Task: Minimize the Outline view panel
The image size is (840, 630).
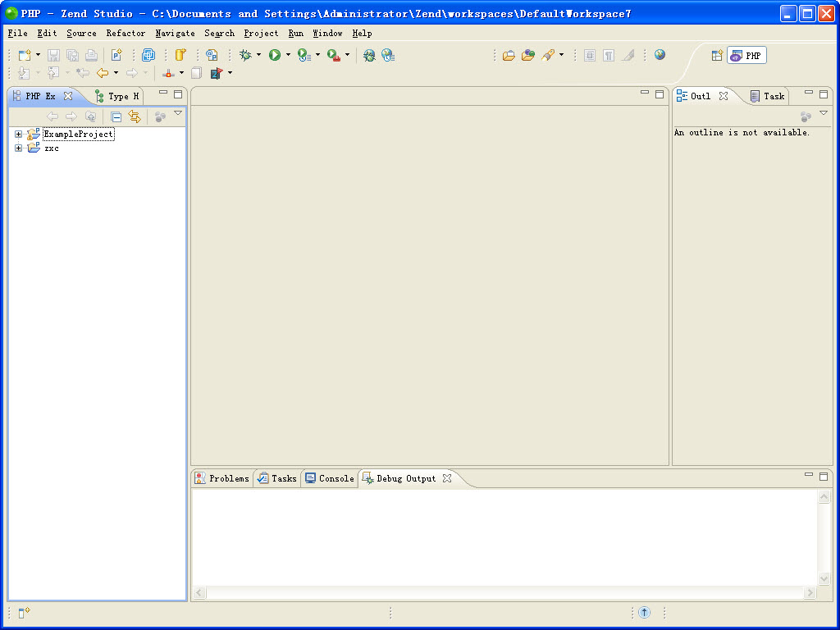Action: point(809,94)
